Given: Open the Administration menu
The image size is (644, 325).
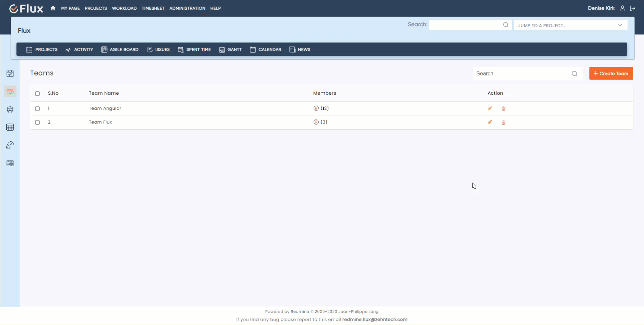Looking at the screenshot, I should [187, 8].
